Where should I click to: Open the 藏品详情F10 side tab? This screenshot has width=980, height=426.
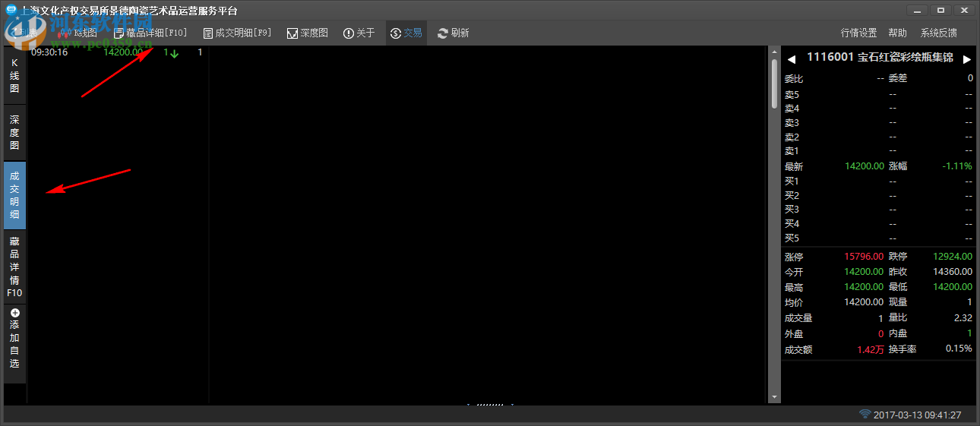pyautogui.click(x=14, y=267)
